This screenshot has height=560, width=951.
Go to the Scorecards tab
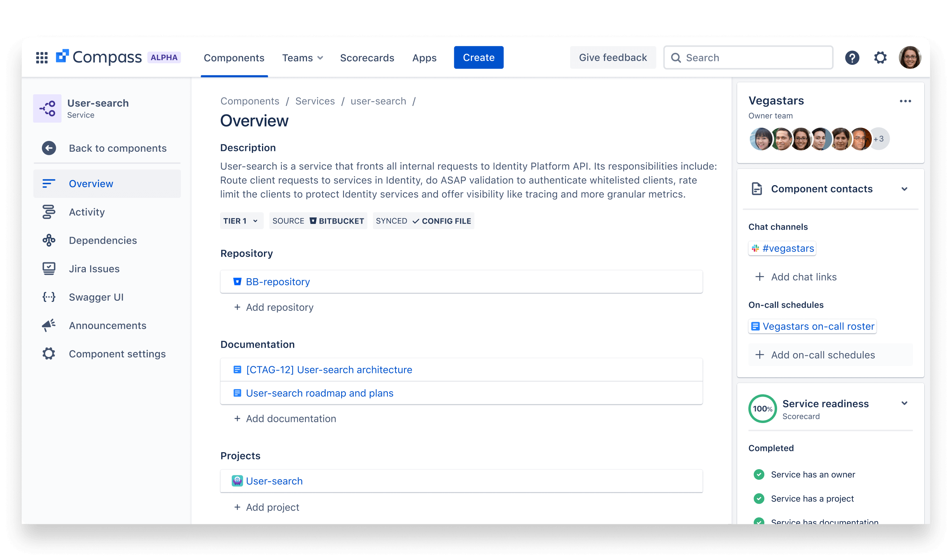pyautogui.click(x=367, y=58)
